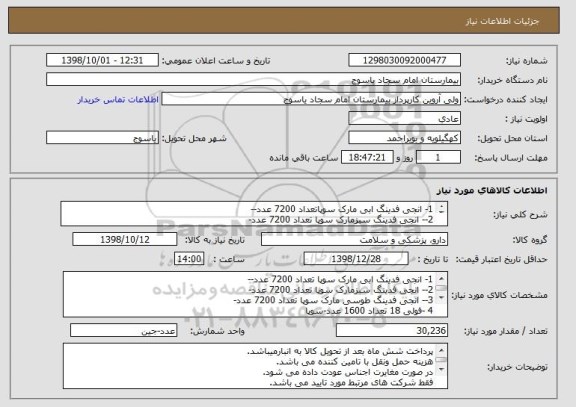
Task: Click the delivery city field پاسوج
Action: (102, 138)
